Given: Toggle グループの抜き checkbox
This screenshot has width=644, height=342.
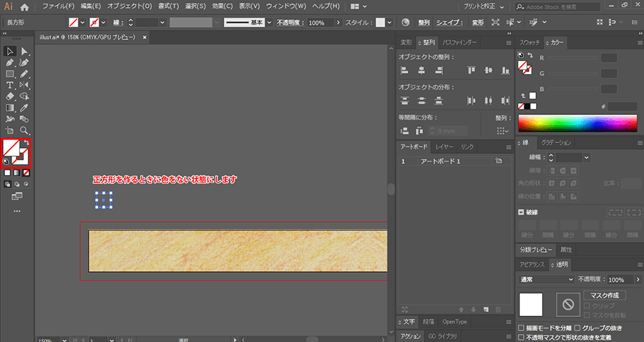Looking at the screenshot, I should (x=577, y=328).
